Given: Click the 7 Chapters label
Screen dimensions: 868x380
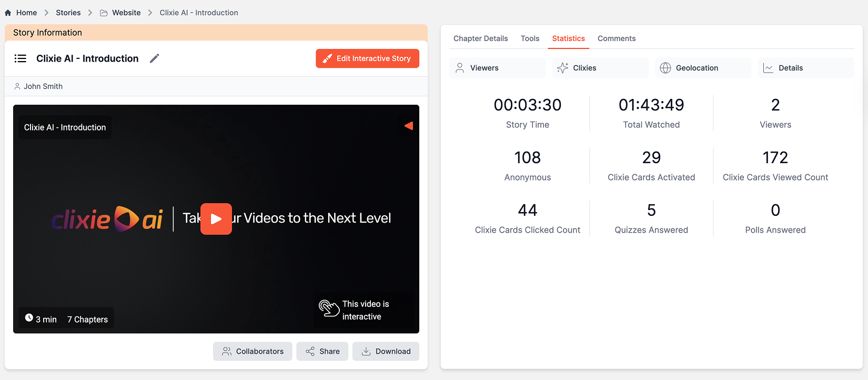Looking at the screenshot, I should click(x=87, y=319).
